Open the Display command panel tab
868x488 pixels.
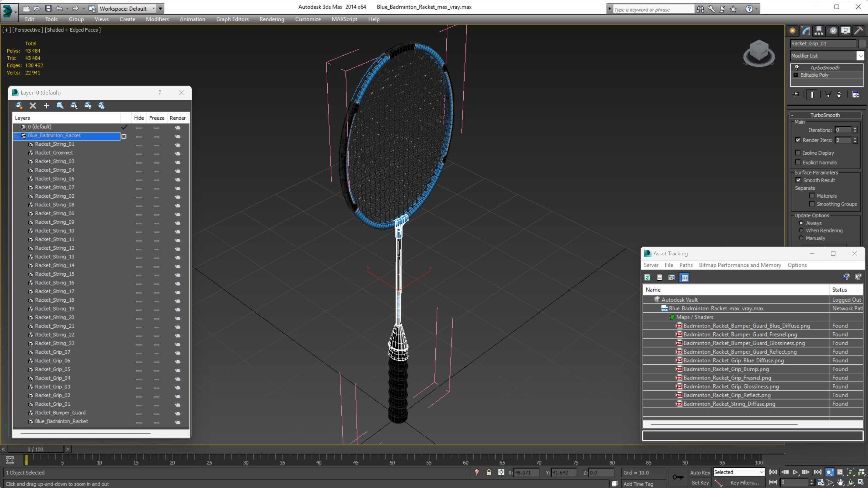(845, 31)
